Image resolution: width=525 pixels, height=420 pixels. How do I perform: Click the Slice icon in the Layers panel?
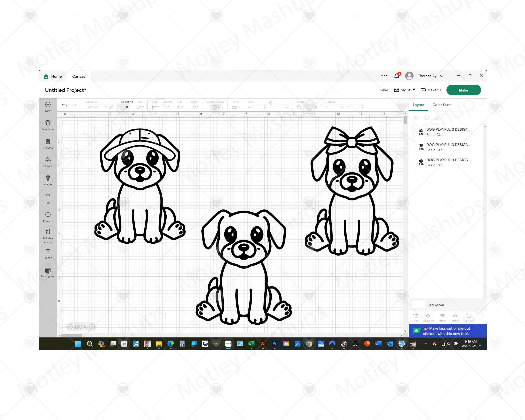415,315
